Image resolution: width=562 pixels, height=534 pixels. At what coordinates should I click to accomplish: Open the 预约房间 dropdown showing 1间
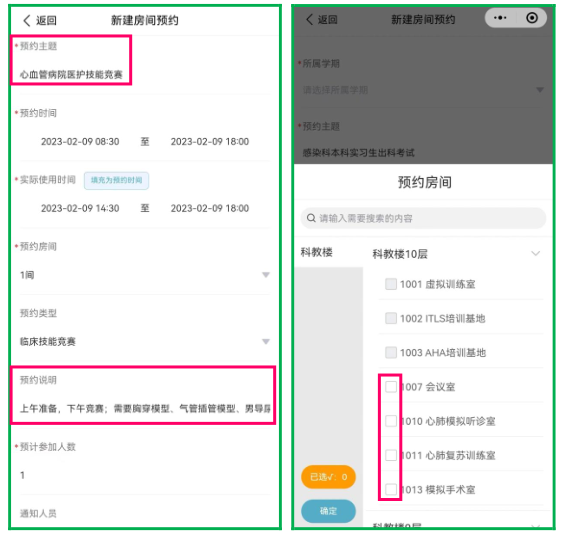[x=144, y=275]
